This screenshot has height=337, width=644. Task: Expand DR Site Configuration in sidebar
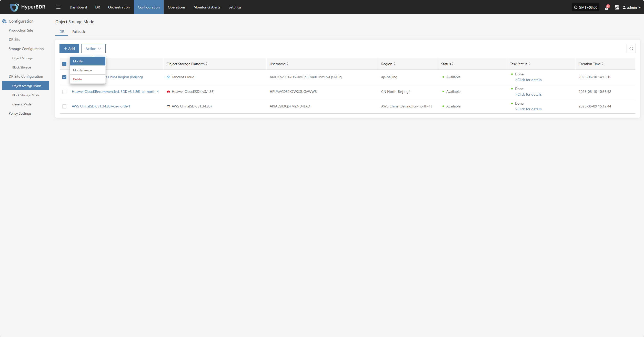26,76
